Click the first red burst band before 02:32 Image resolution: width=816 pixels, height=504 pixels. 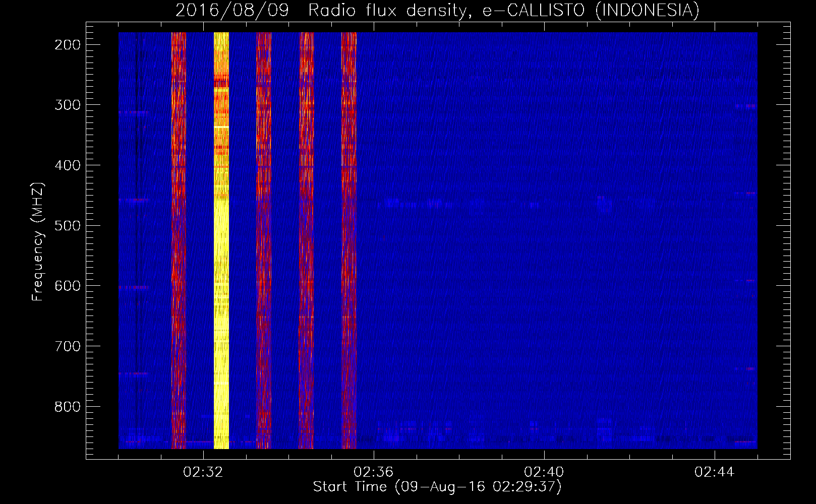(x=179, y=240)
